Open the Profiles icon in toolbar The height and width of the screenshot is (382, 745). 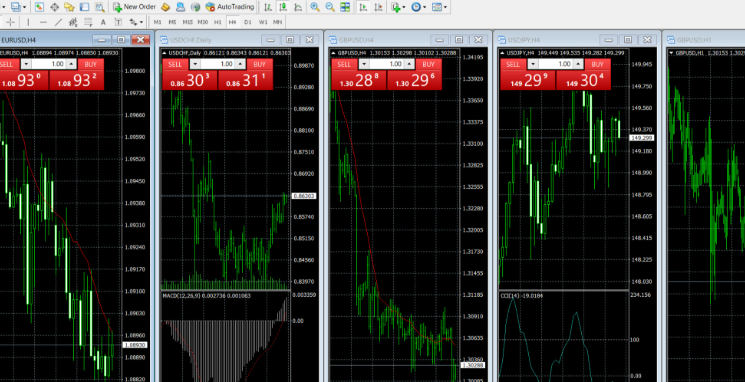point(16,7)
